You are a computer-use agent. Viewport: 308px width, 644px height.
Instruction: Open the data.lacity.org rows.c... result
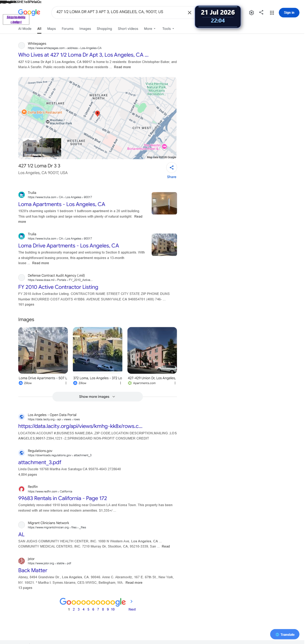coord(80,426)
